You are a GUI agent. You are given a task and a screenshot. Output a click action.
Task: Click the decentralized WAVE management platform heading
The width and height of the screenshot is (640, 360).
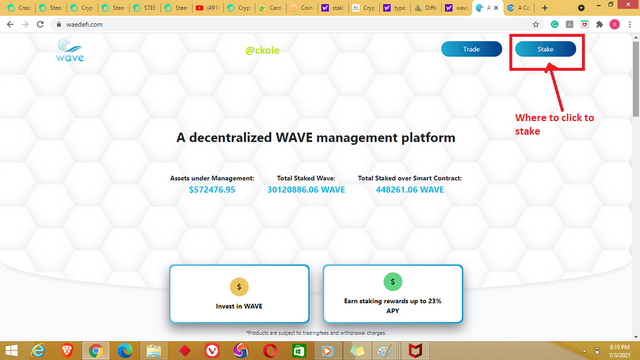tap(316, 138)
